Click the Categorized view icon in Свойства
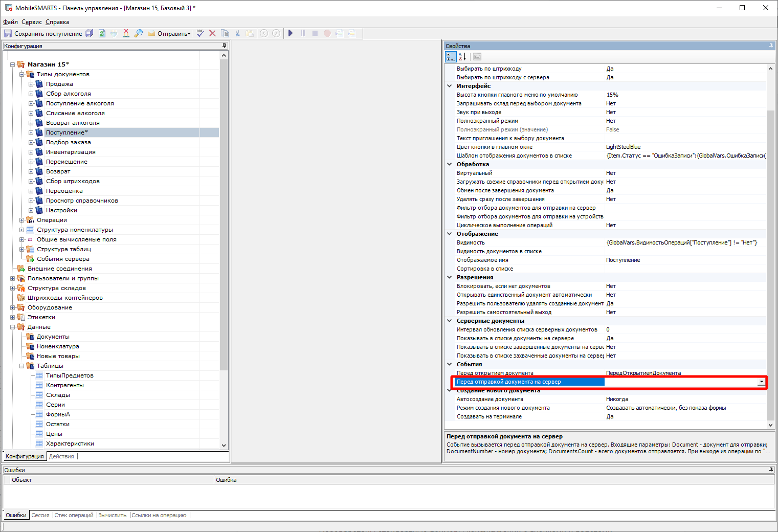 click(x=451, y=57)
